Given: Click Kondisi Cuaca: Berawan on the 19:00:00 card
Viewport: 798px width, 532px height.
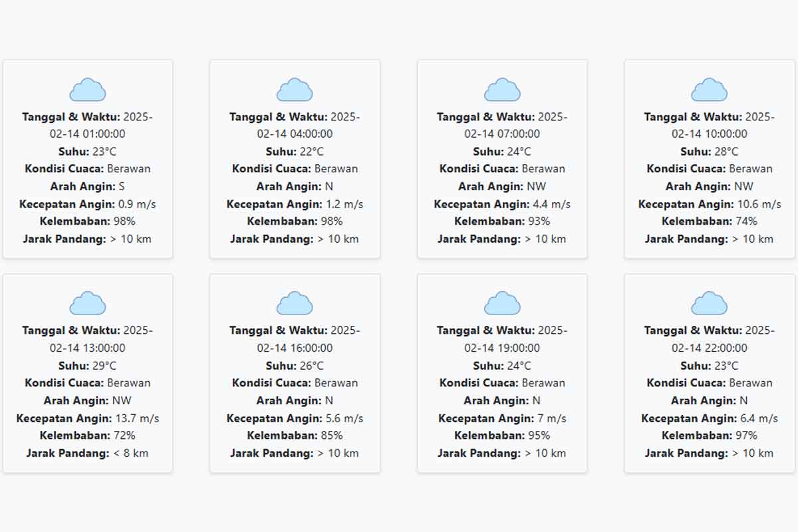Looking at the screenshot, I should [502, 383].
